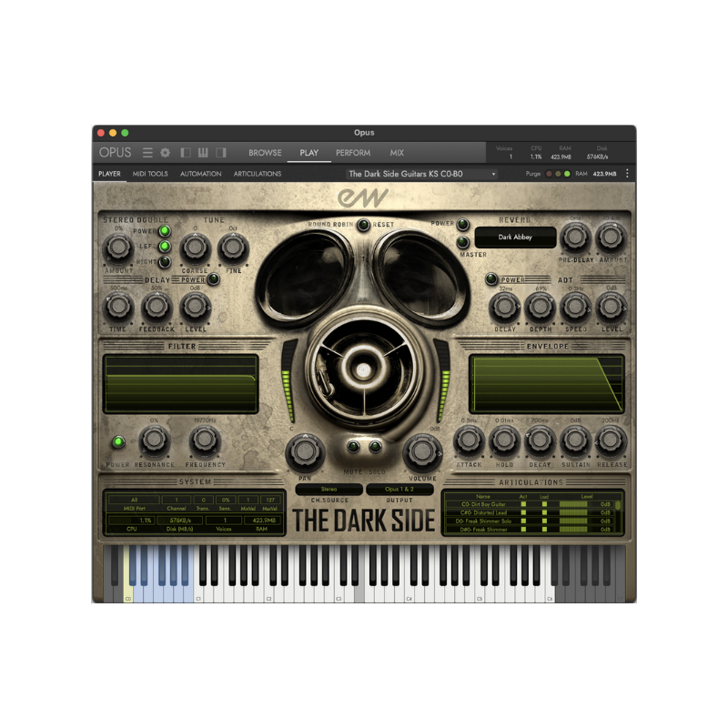This screenshot has width=728, height=728.
Task: Click the Tune Fine knob
Action: (x=233, y=248)
